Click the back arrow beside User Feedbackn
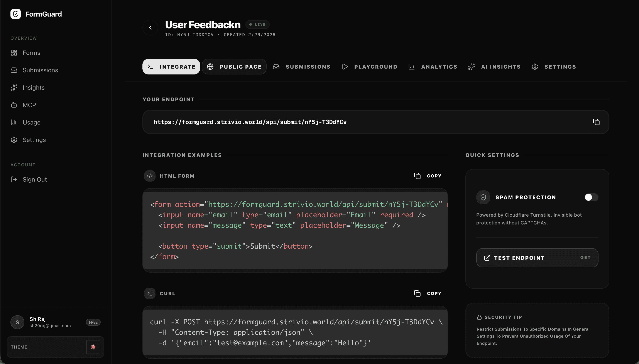The height and width of the screenshot is (364, 639). 150,27
